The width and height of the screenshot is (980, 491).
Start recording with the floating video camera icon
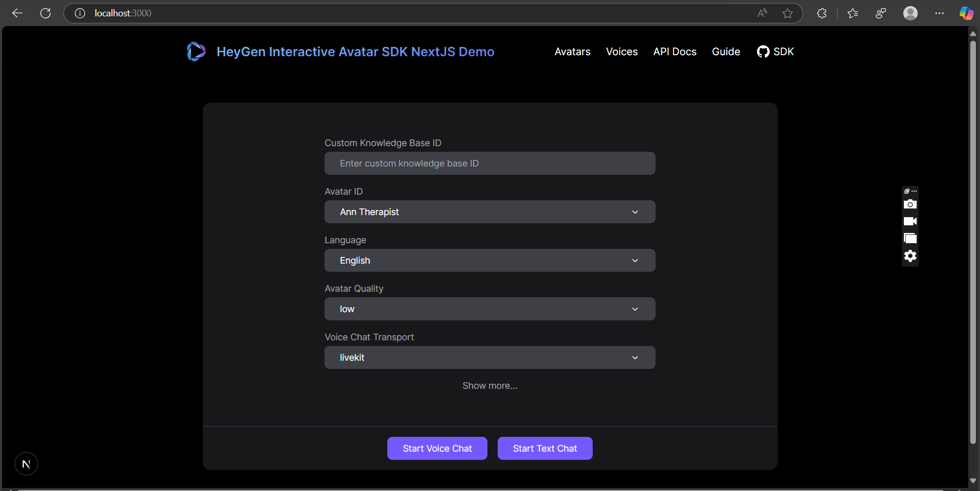(910, 221)
